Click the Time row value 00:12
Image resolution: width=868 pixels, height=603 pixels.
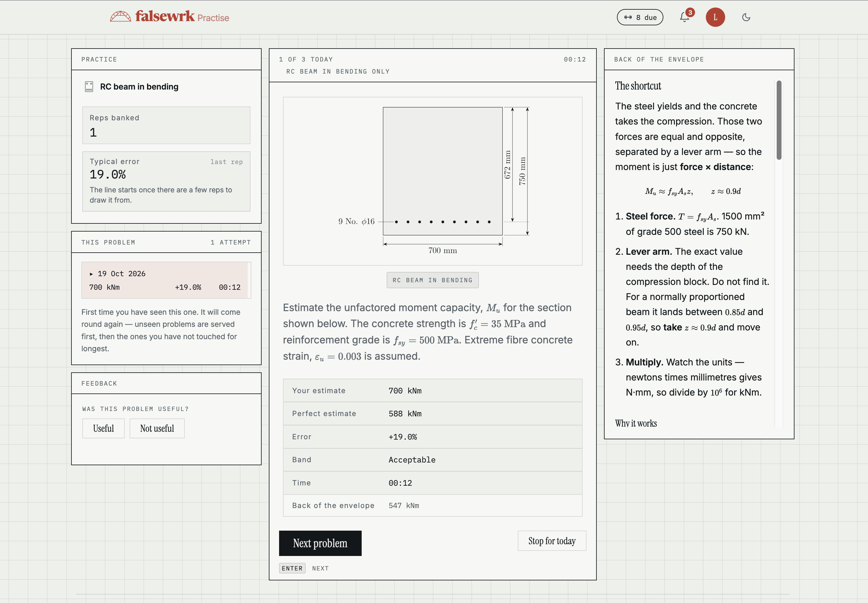pyautogui.click(x=400, y=483)
